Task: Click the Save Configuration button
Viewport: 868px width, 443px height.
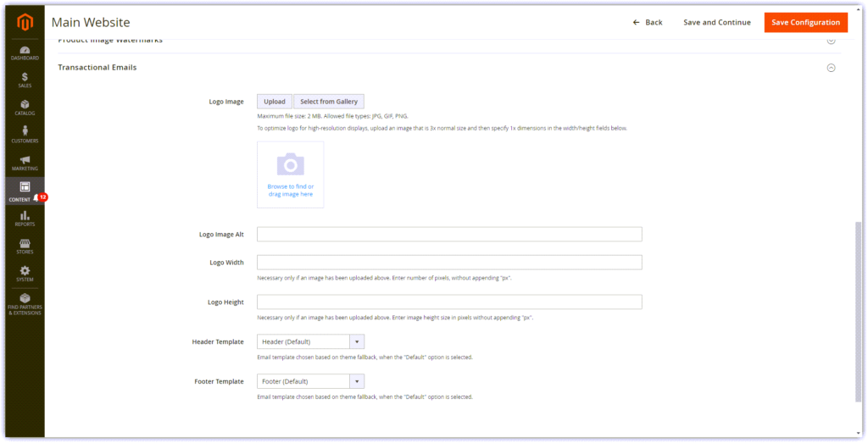Action: coord(806,22)
